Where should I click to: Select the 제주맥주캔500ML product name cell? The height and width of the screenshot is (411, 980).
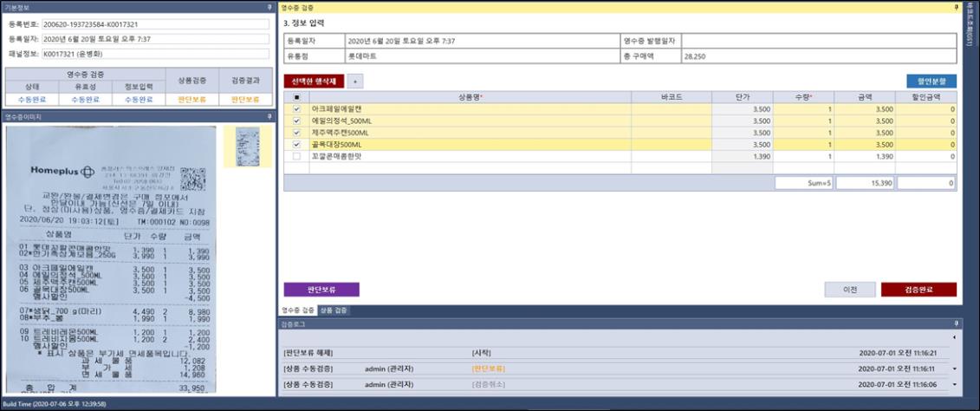pos(470,133)
